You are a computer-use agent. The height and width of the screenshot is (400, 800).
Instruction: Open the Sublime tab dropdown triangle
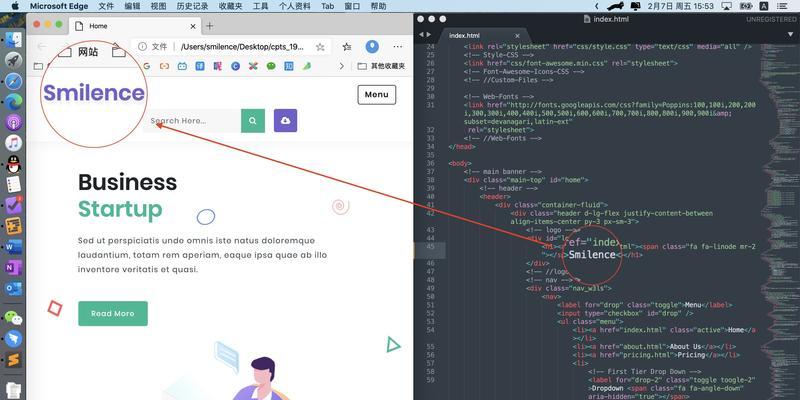click(x=790, y=35)
